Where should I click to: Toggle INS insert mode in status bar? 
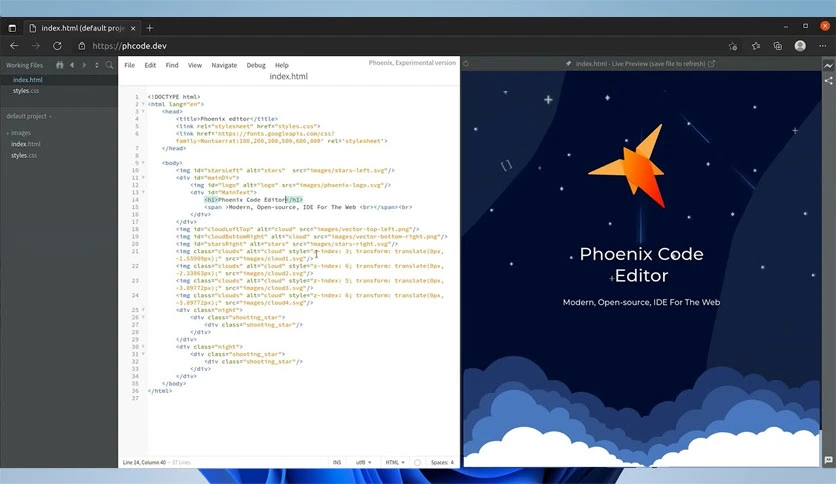click(x=336, y=462)
